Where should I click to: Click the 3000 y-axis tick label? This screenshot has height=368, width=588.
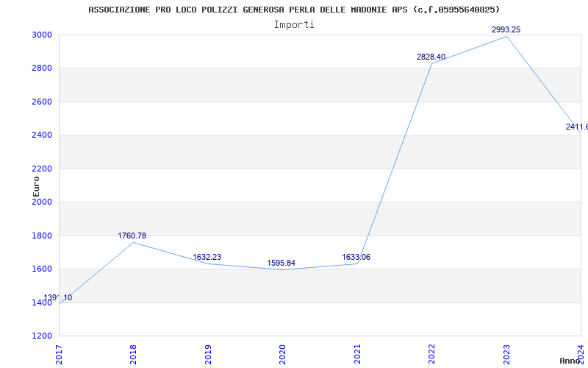pos(42,35)
